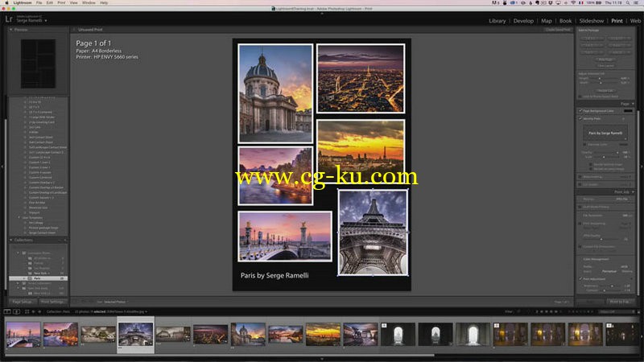Image resolution: width=644 pixels, height=362 pixels.
Task: Toggle Page Background Color checkbox
Action: (580, 111)
